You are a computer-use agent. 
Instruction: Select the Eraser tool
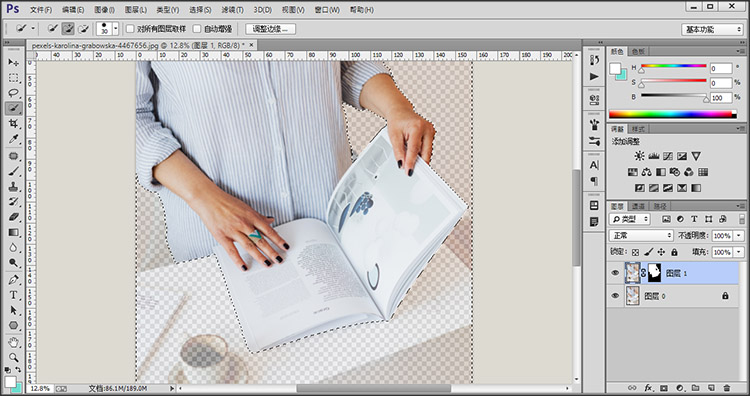[x=14, y=217]
